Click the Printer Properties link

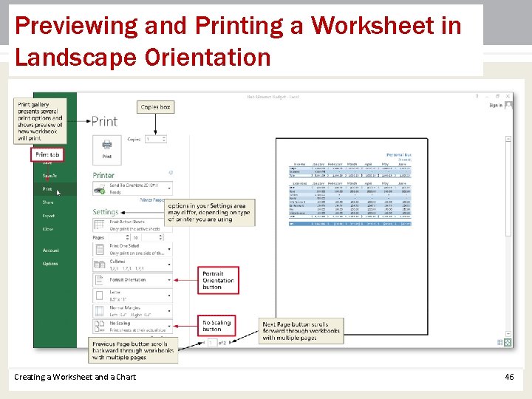(151, 199)
